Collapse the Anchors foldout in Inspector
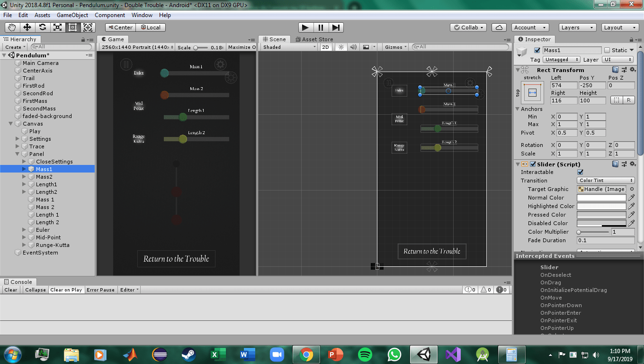The height and width of the screenshot is (364, 644). point(519,109)
